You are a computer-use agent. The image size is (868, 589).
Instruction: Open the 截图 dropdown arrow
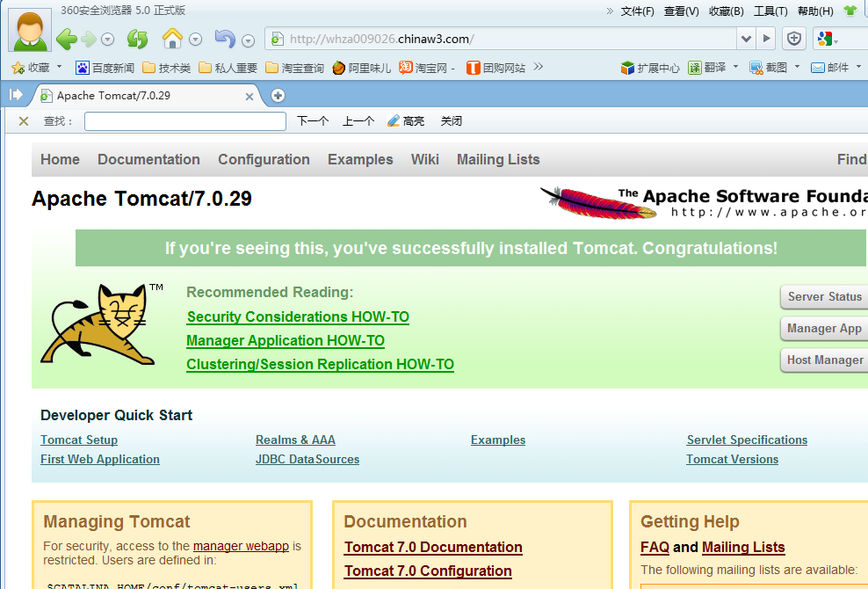(797, 67)
